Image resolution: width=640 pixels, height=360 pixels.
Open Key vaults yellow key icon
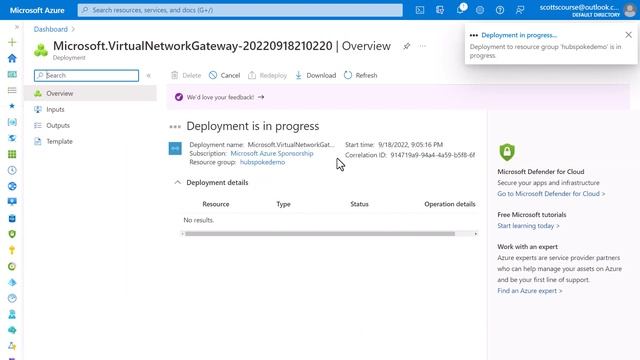12,250
